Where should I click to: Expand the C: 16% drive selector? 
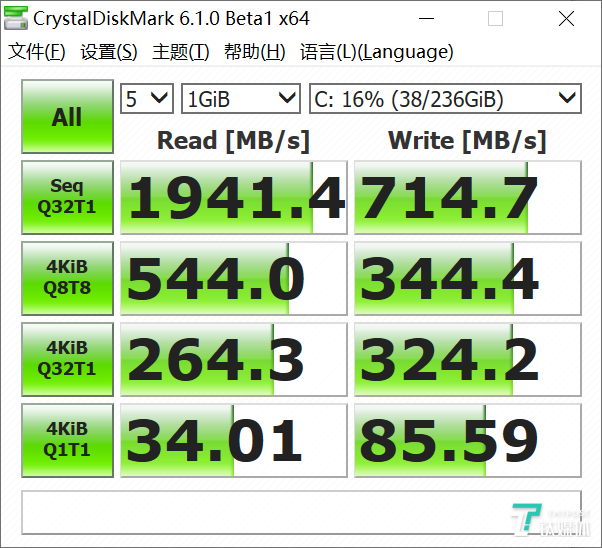pyautogui.click(x=444, y=98)
